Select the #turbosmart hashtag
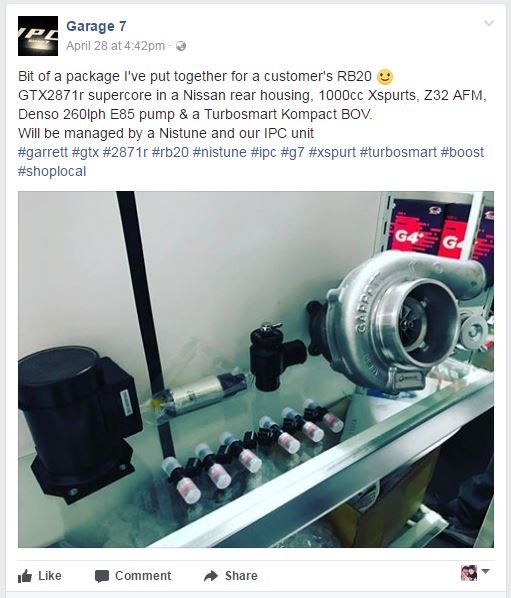The image size is (511, 598). tap(398, 152)
